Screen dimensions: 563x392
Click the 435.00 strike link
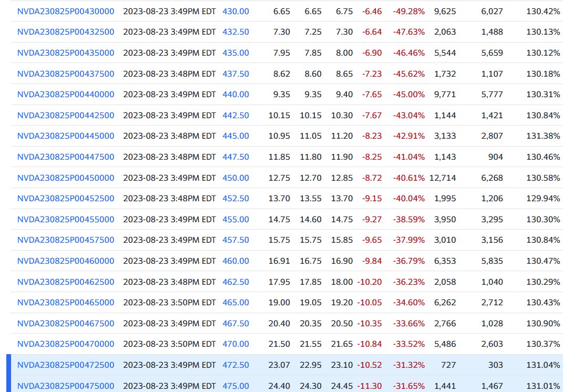tap(236, 53)
